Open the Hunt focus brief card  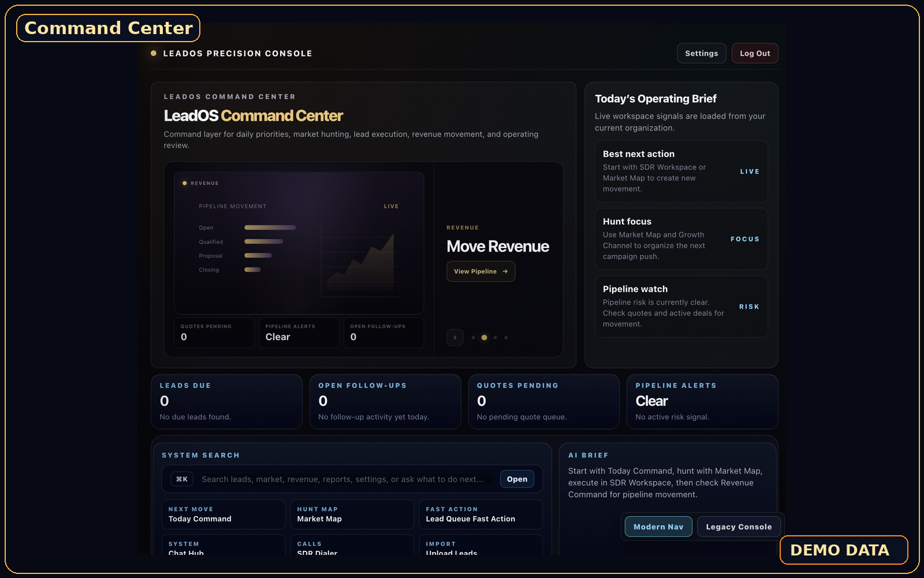click(x=681, y=239)
